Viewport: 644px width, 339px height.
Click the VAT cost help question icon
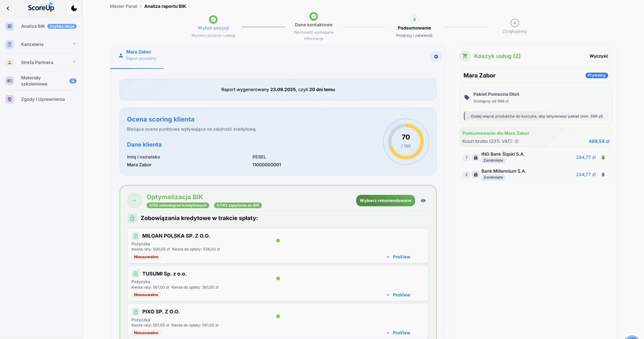click(x=516, y=141)
